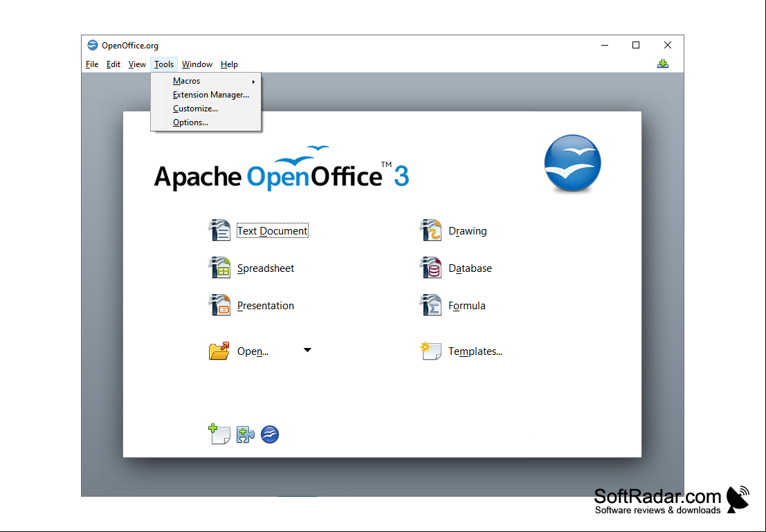The height and width of the screenshot is (532, 766).
Task: Open the File menu
Action: (92, 64)
